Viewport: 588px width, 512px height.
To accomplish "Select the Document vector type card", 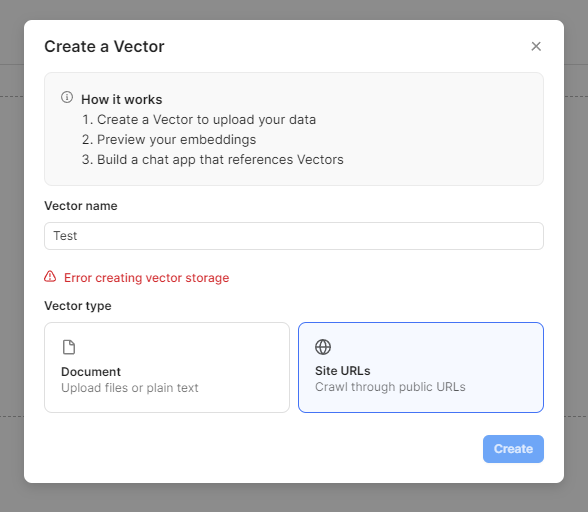I will click(167, 368).
